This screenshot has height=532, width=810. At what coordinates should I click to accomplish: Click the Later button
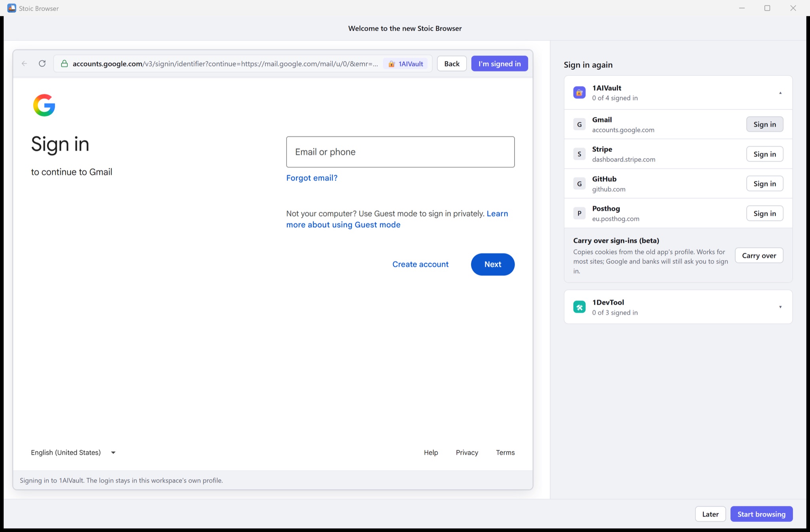(710, 514)
